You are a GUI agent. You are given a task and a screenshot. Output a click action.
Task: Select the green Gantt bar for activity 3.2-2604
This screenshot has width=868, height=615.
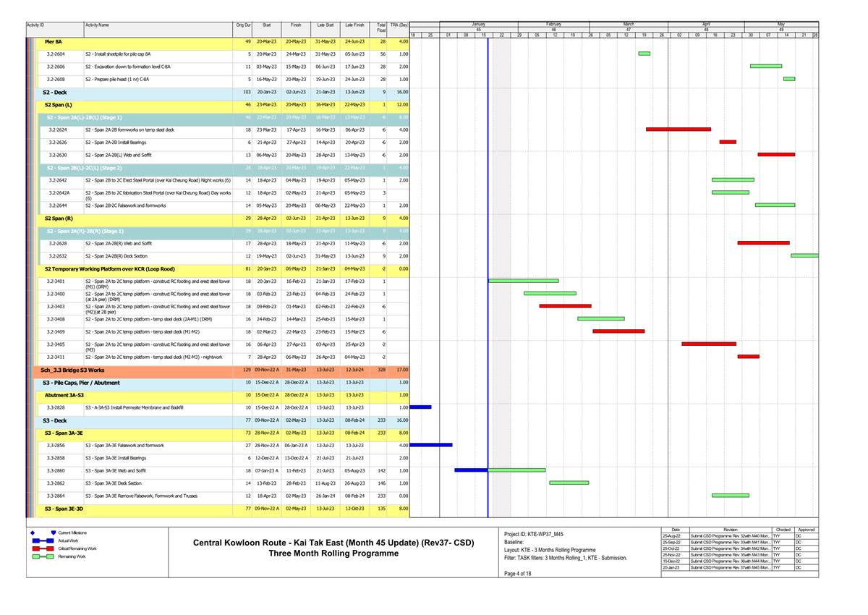coord(644,54)
